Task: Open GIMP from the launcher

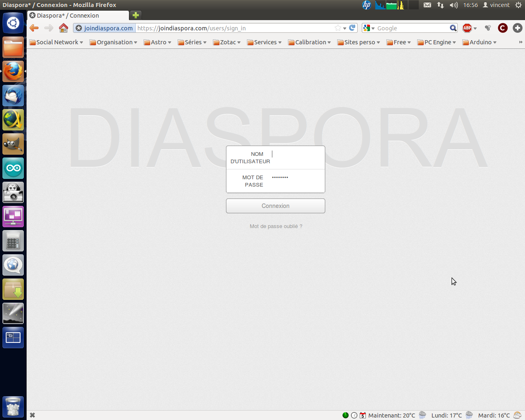Action: pos(13,144)
